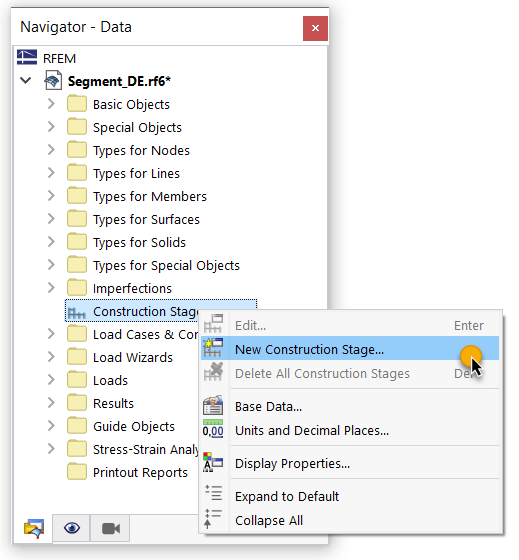Select the Types for Solids tree item
519x560 pixels.
click(139, 242)
